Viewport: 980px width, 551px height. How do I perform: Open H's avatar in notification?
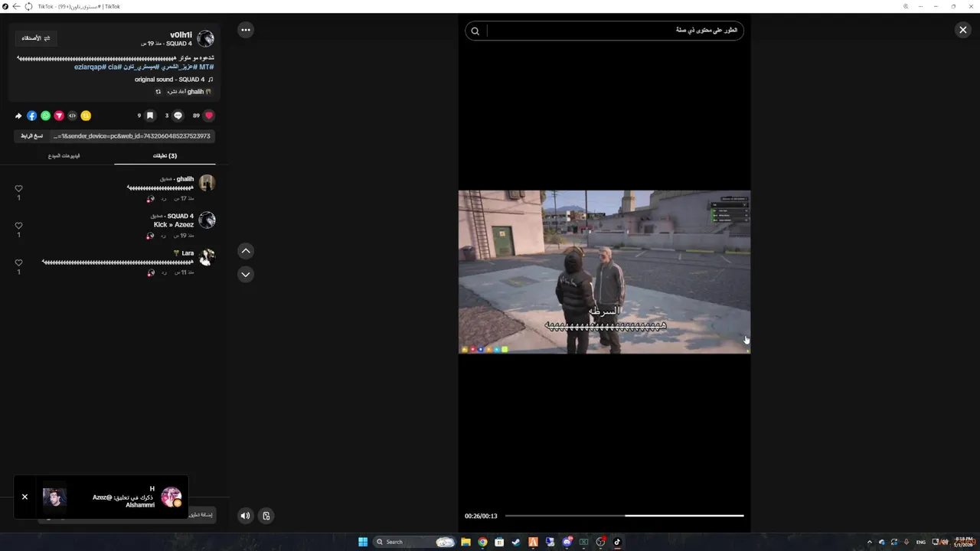(x=171, y=497)
